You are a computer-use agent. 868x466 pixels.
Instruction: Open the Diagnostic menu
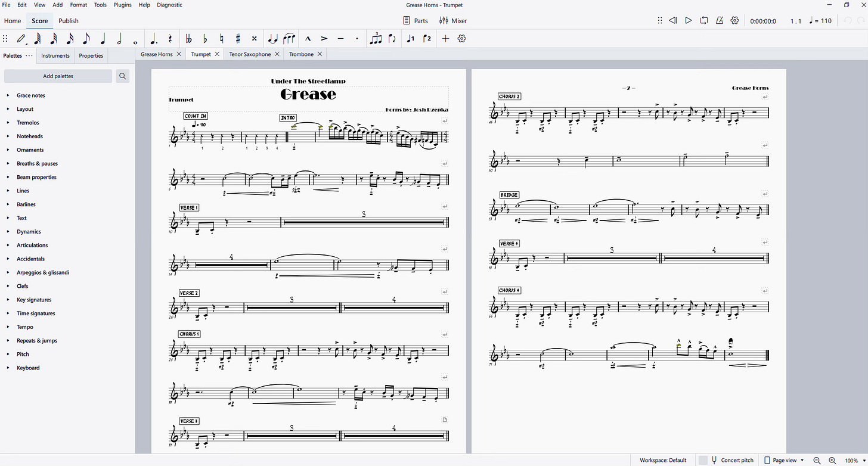click(170, 5)
